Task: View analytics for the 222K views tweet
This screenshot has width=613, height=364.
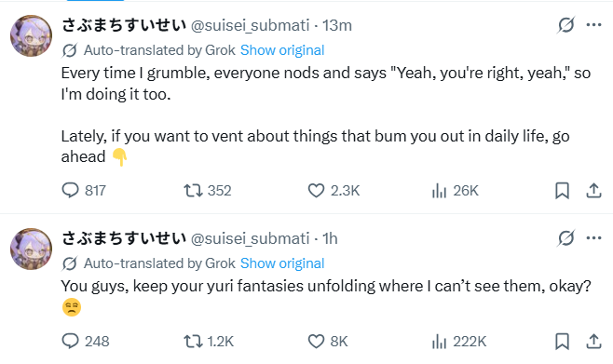Action: point(459,342)
